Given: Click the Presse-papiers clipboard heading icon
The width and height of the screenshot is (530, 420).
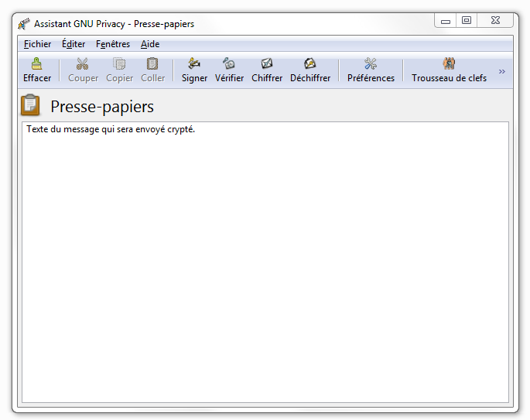Looking at the screenshot, I should pyautogui.click(x=30, y=105).
